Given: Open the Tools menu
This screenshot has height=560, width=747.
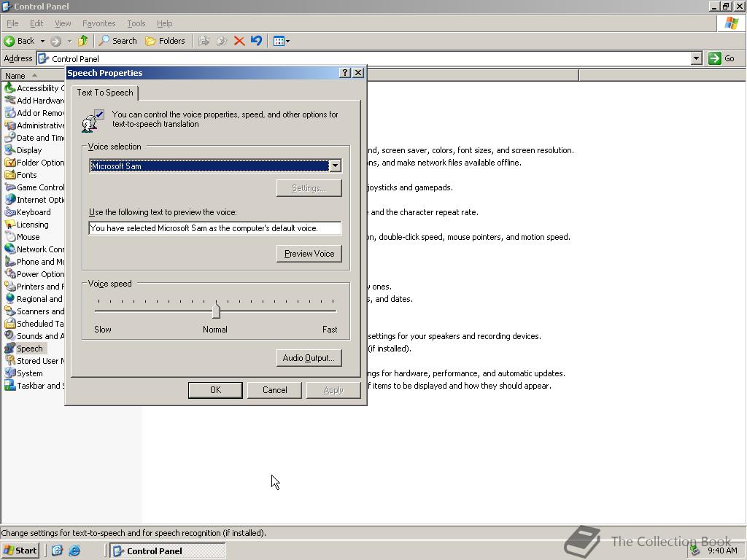Looking at the screenshot, I should tap(136, 23).
